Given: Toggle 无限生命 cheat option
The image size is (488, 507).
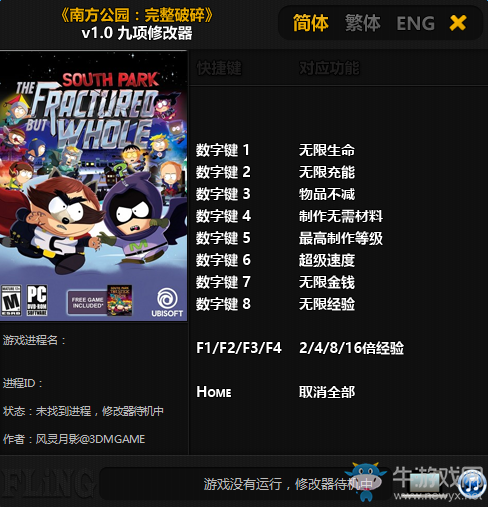Looking at the screenshot, I should (327, 150).
